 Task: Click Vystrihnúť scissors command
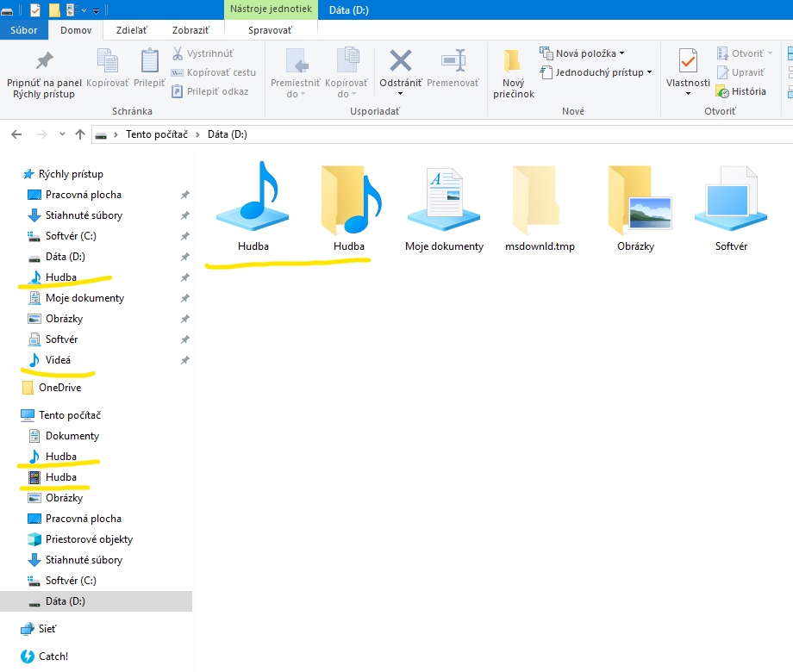point(203,53)
